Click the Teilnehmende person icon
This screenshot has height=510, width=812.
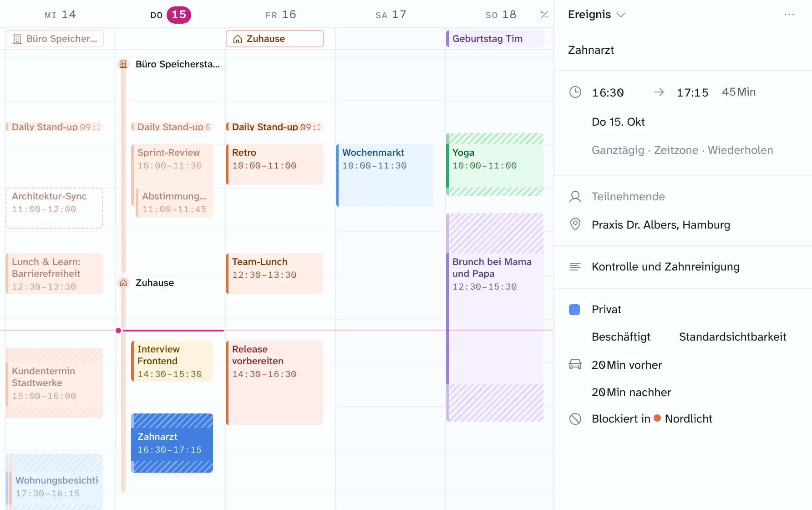(575, 197)
